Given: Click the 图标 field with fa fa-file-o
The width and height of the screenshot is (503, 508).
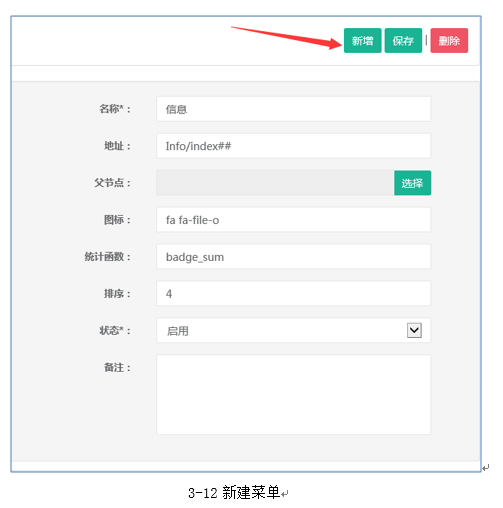Looking at the screenshot, I should point(293,220).
